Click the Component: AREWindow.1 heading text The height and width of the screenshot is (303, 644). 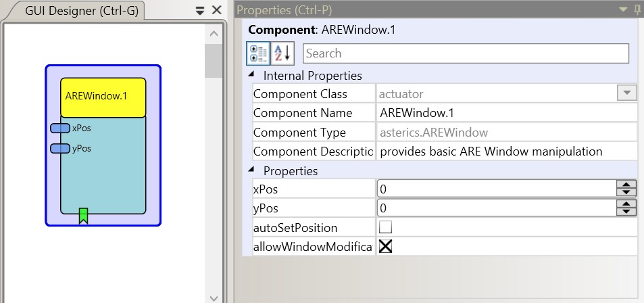[x=322, y=30]
